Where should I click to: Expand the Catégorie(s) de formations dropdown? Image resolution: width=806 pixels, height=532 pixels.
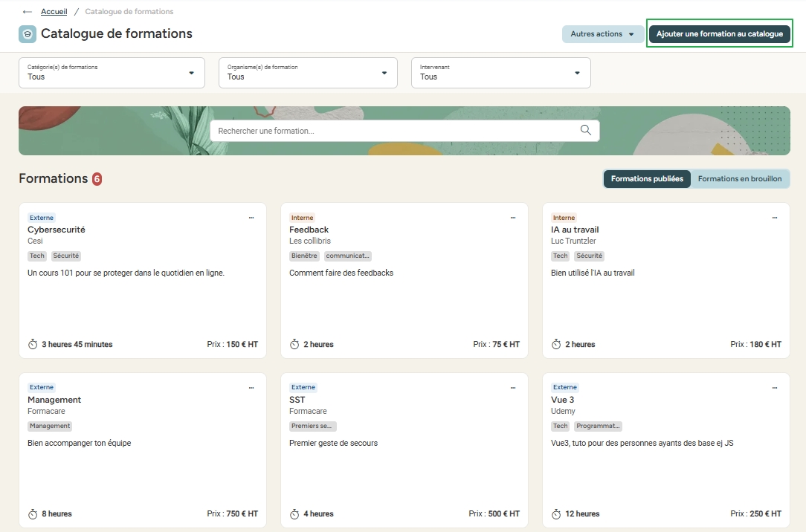coord(112,73)
